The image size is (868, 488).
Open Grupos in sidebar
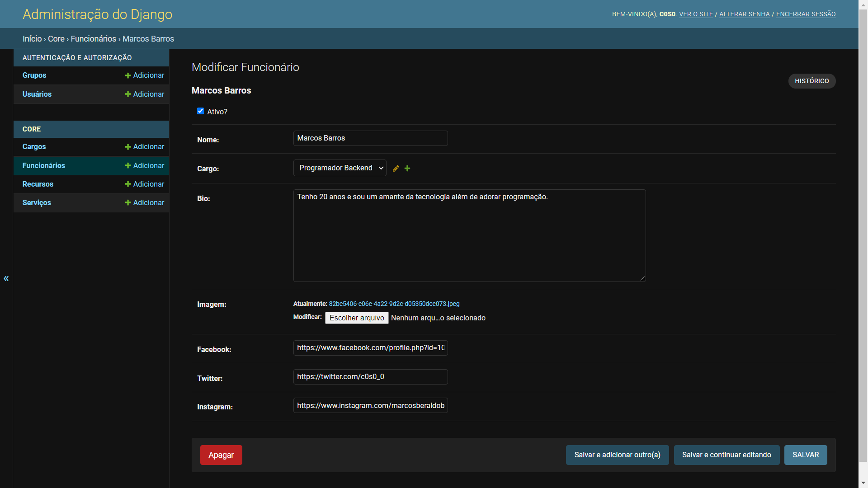click(x=34, y=75)
